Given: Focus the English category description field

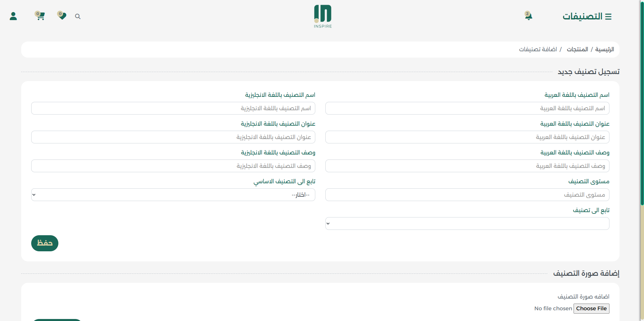Looking at the screenshot, I should tap(173, 166).
